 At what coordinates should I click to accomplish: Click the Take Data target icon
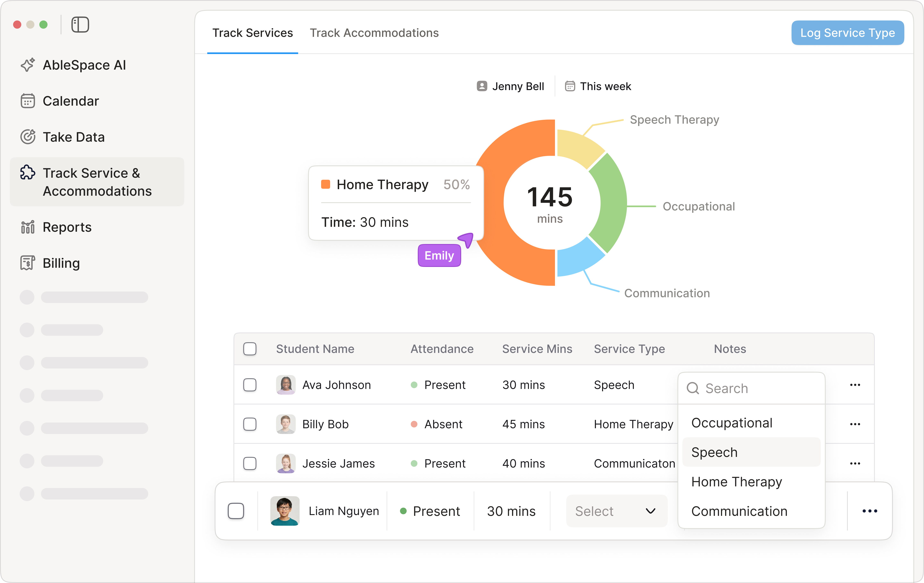pyautogui.click(x=28, y=137)
